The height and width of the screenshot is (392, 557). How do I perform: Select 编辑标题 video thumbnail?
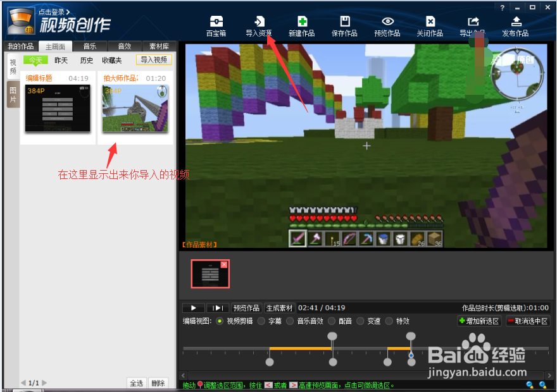coord(58,108)
